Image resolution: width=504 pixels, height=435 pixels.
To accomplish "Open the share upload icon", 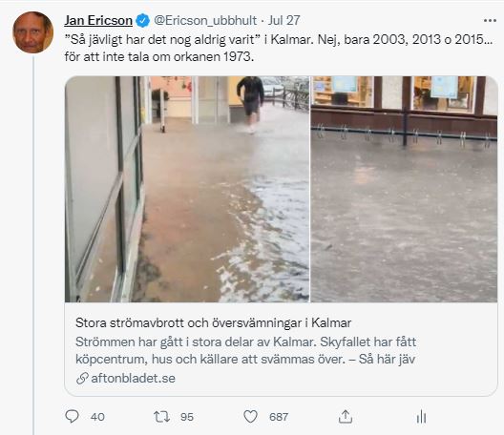I will [346, 416].
